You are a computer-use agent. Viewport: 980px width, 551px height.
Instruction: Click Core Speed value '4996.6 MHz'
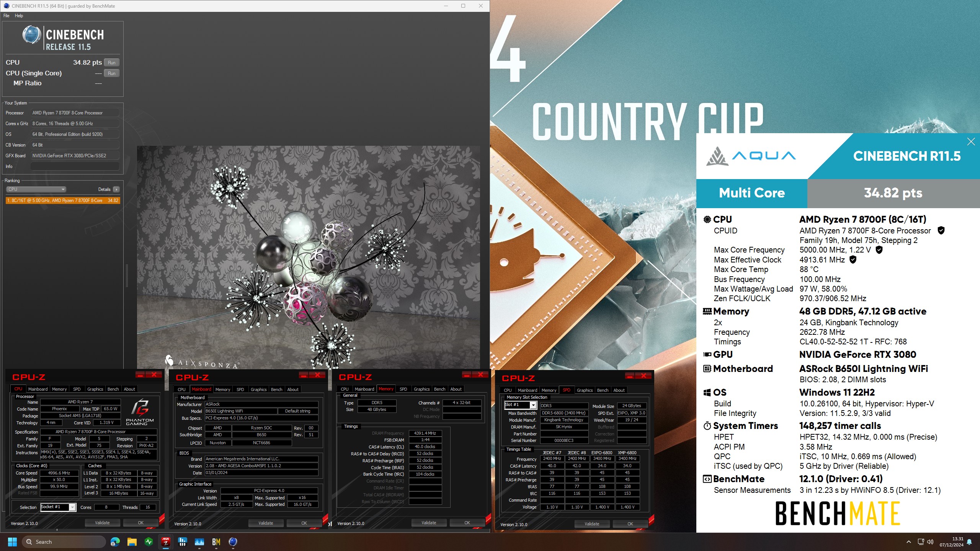pos(59,473)
